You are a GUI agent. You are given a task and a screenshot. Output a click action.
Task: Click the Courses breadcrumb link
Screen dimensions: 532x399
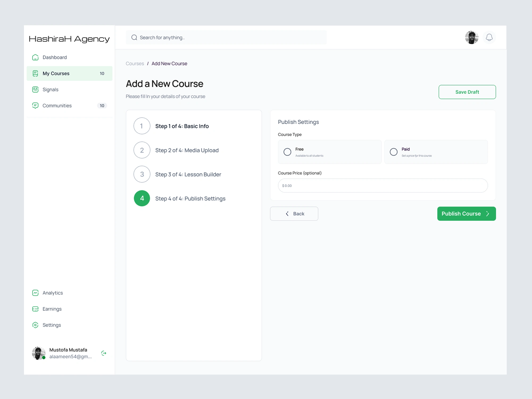[x=135, y=64]
